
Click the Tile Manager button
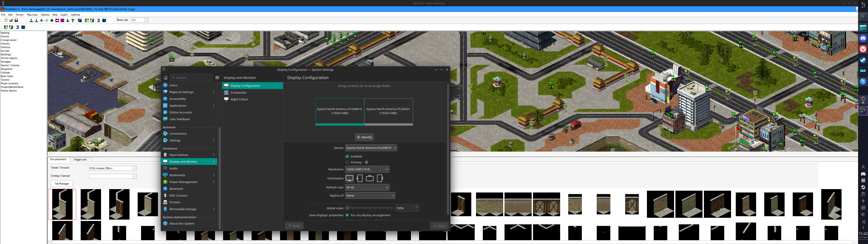coord(62,184)
